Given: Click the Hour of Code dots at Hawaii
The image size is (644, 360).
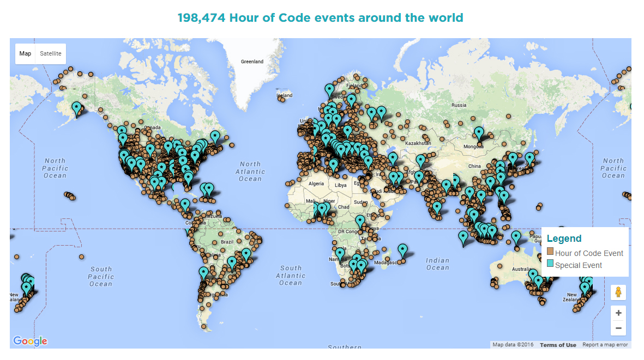Looking at the screenshot, I should click(x=69, y=195).
